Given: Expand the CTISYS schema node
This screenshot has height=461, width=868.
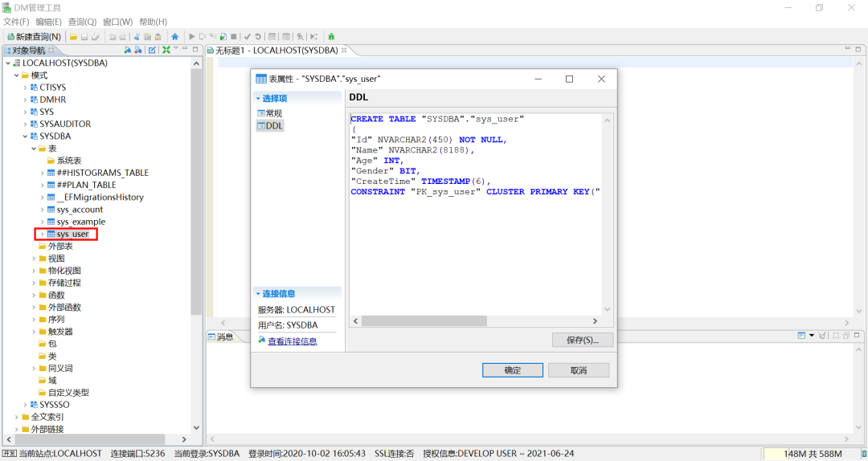Looking at the screenshot, I should (25, 88).
